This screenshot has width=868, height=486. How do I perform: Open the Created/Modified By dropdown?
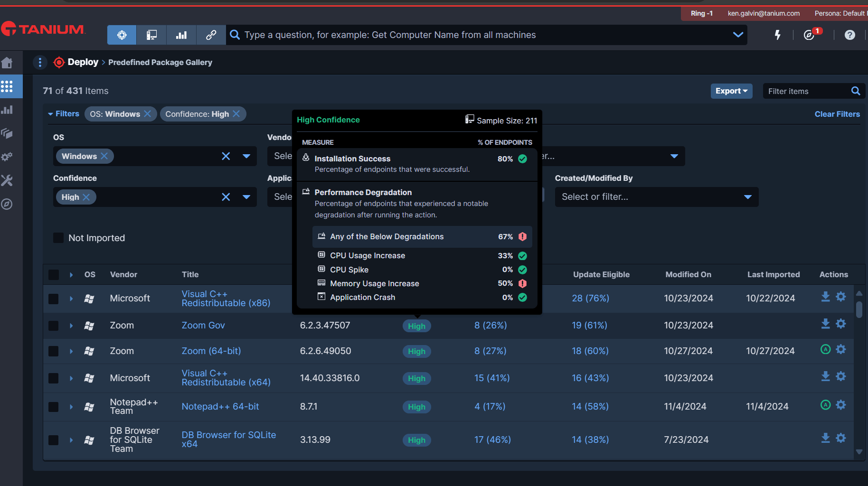656,197
